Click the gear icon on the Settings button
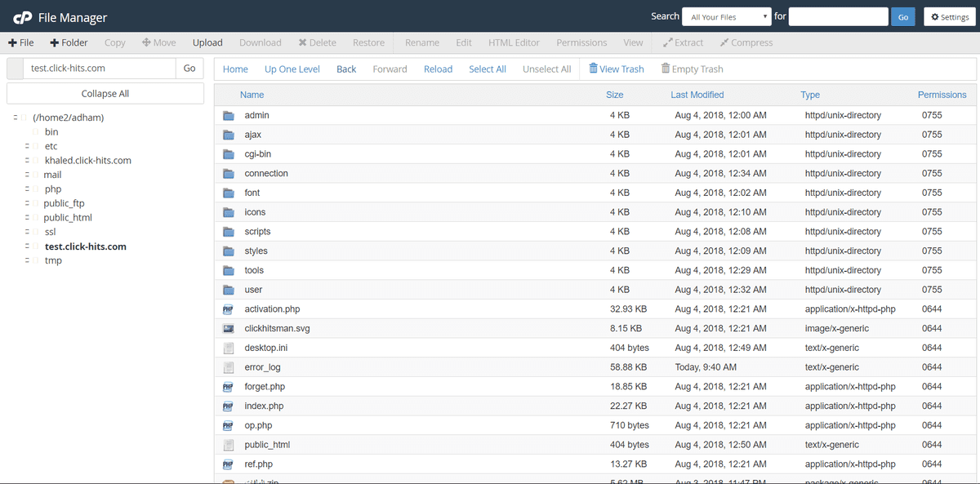 pyautogui.click(x=935, y=17)
